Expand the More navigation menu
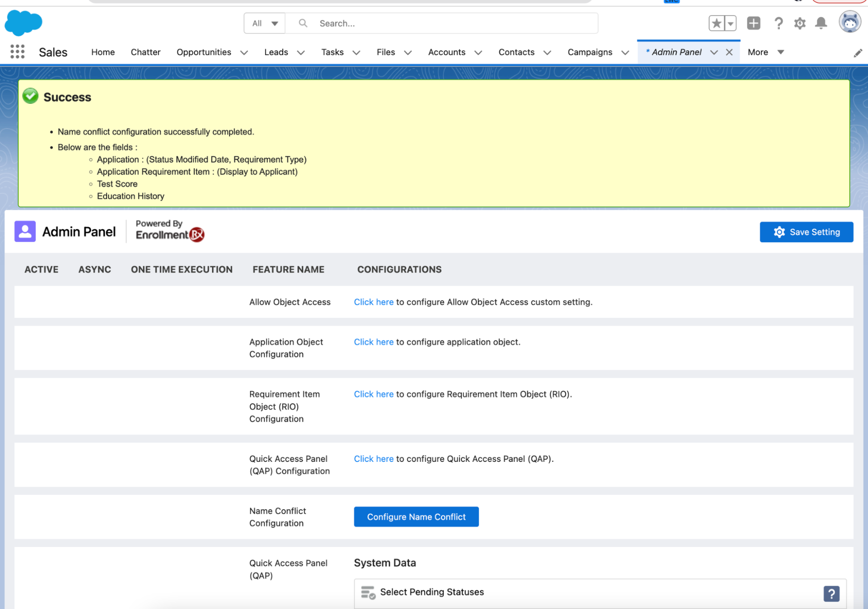Screen dimensions: 868x609 coord(766,52)
